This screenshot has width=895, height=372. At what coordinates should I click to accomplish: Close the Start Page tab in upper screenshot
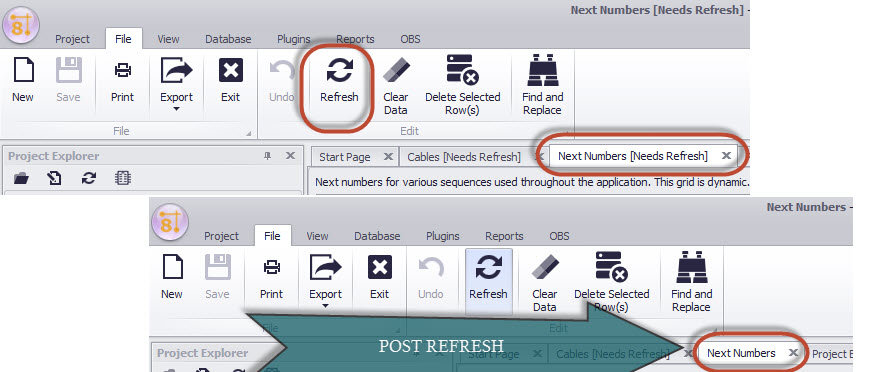388,156
